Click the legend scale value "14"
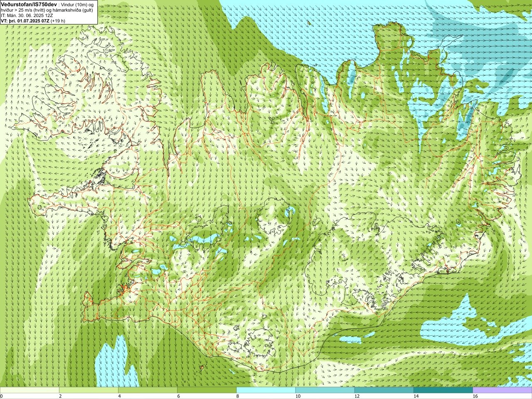Viewport: 532px width, 399px height. pyautogui.click(x=416, y=396)
